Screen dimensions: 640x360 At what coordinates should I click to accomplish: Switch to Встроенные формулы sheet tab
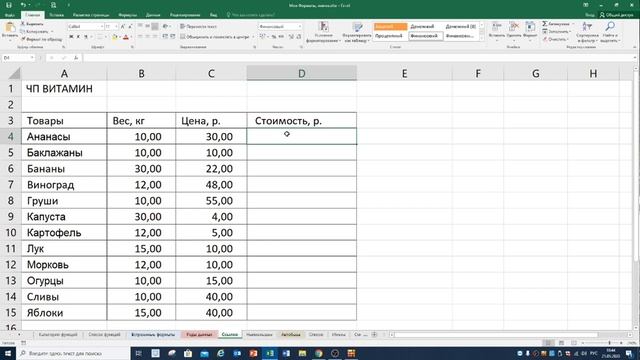point(153,335)
